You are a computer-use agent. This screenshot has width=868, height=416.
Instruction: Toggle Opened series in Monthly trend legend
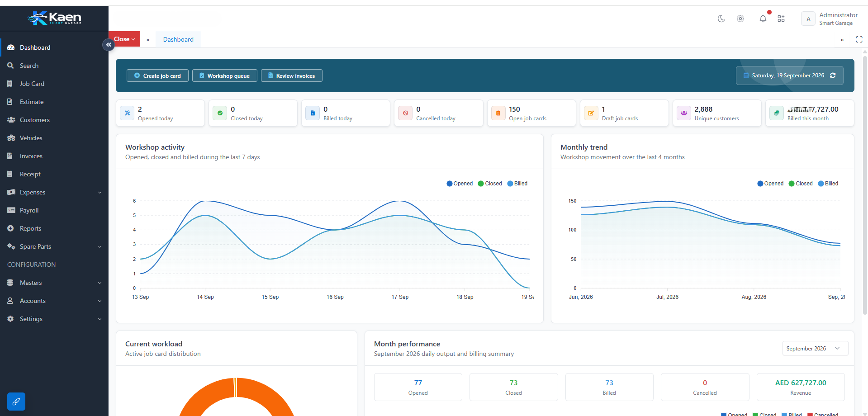click(x=770, y=184)
